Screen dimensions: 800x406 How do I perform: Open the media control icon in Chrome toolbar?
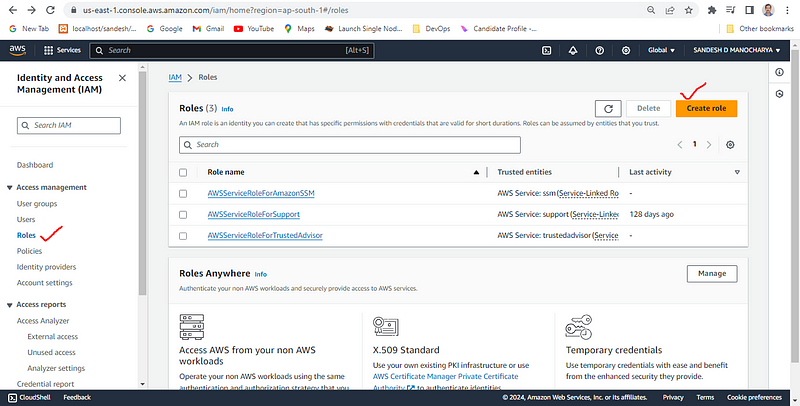[731, 10]
